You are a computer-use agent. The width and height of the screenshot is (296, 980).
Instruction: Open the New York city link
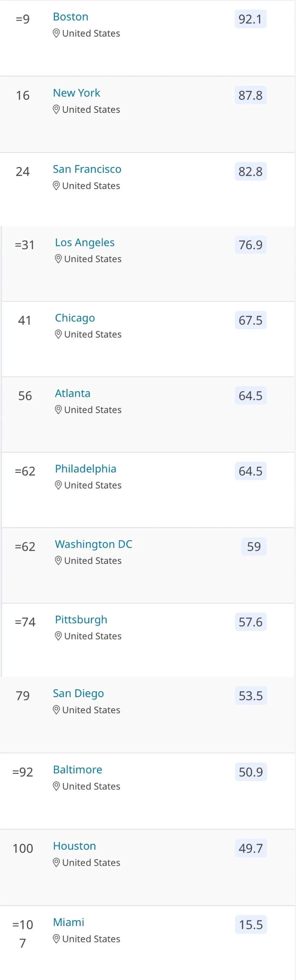point(76,93)
